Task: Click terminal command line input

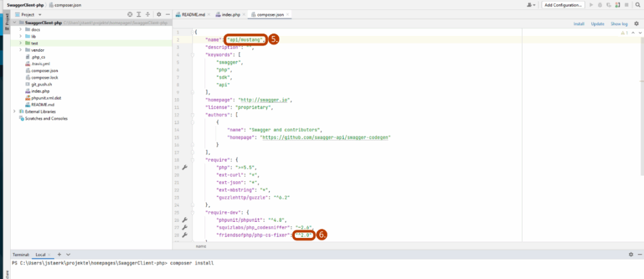Action: click(x=191, y=263)
